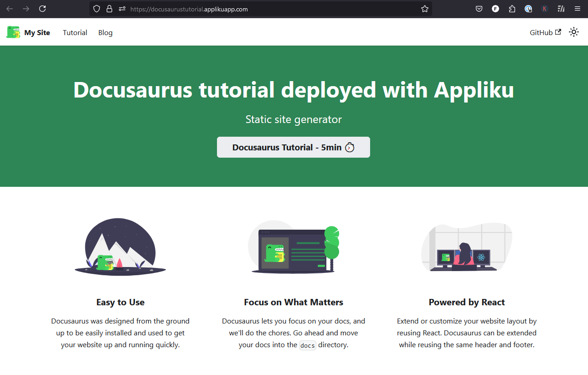
Task: Toggle dark mode with the sun icon
Action: pyautogui.click(x=574, y=32)
